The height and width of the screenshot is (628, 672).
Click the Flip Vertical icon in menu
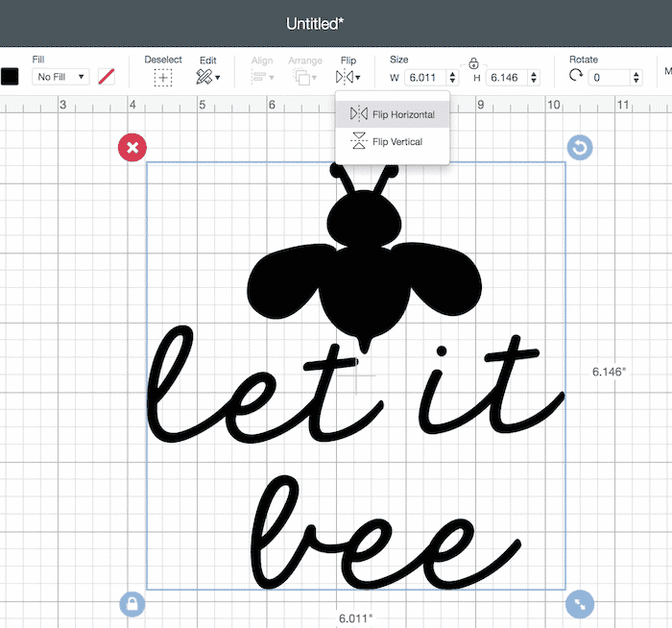(359, 140)
